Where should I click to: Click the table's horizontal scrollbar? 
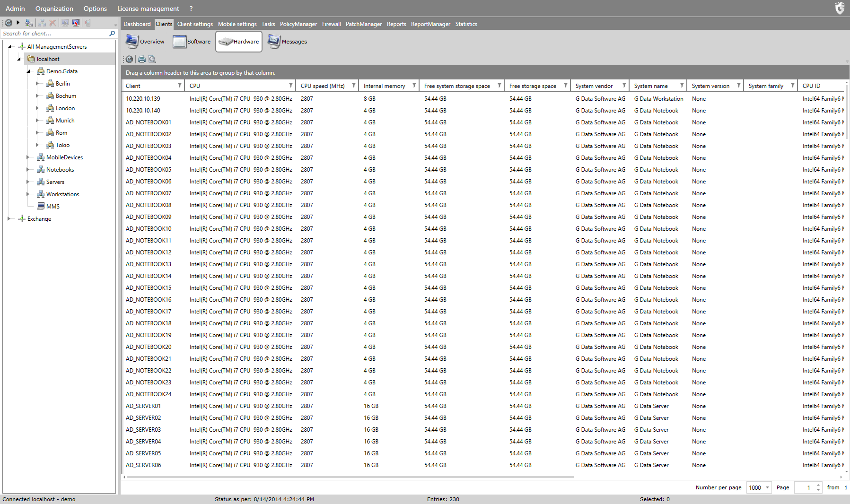[350, 477]
